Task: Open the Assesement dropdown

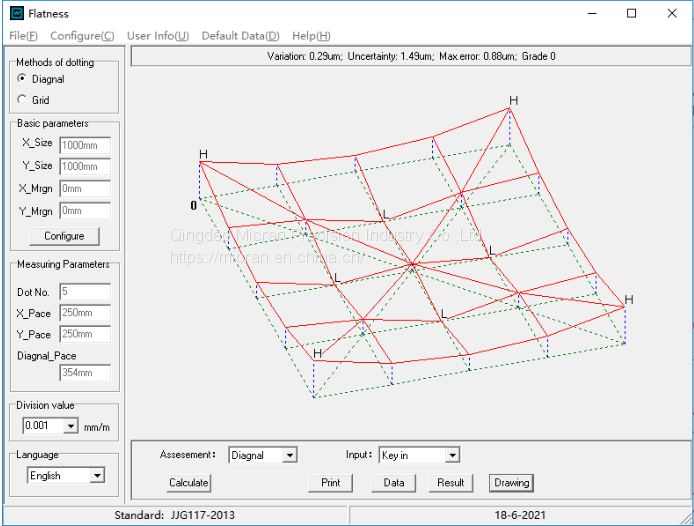Action: tap(290, 455)
